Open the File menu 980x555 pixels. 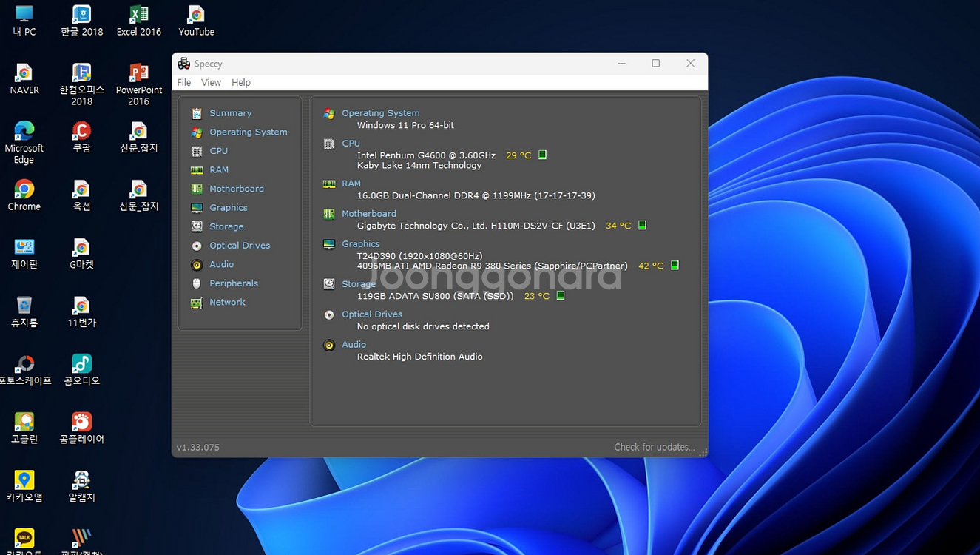coord(184,82)
